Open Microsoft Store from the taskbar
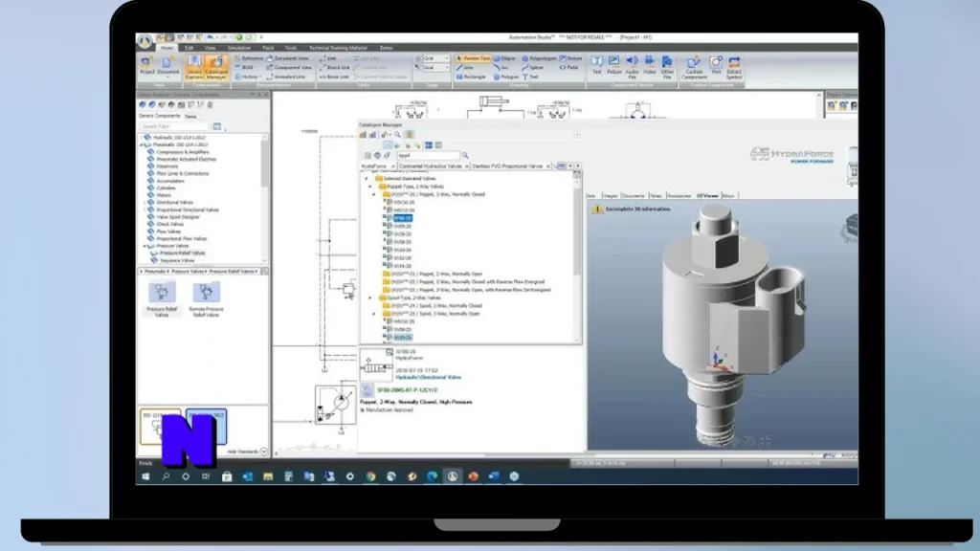Screen dimensions: 980x551 point(227,476)
